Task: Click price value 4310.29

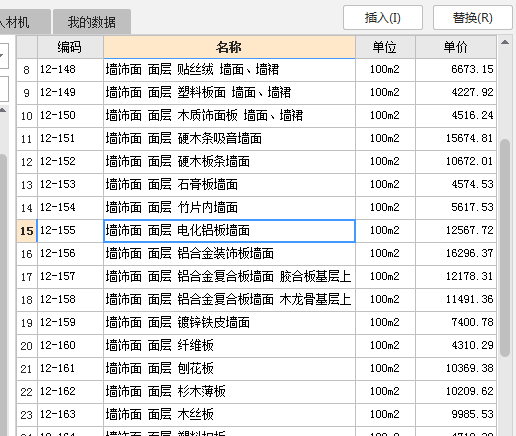Action: pos(472,345)
